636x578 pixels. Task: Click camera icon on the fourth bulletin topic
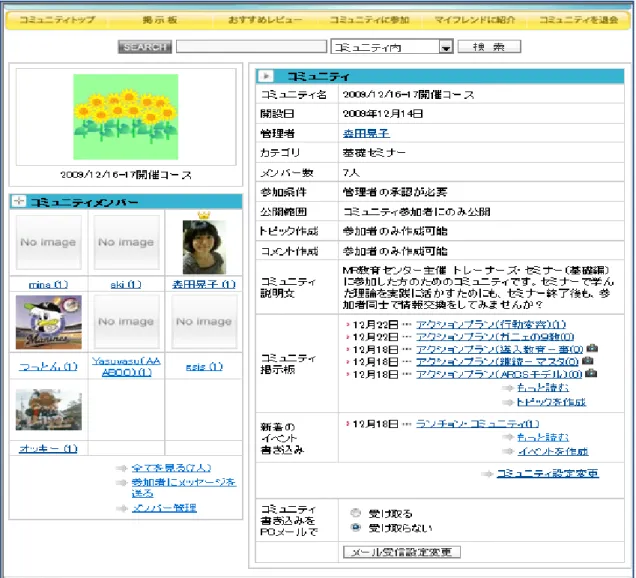[x=588, y=361]
